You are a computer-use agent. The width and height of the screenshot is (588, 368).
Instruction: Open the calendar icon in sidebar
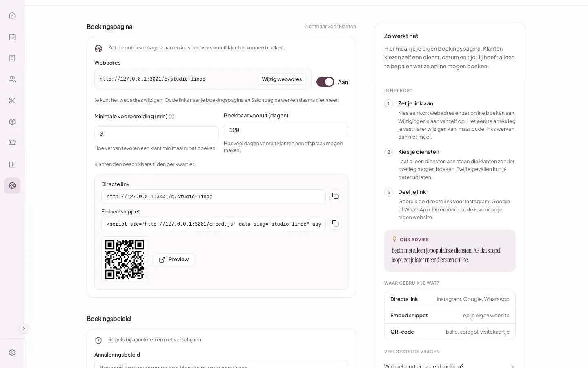tap(12, 37)
